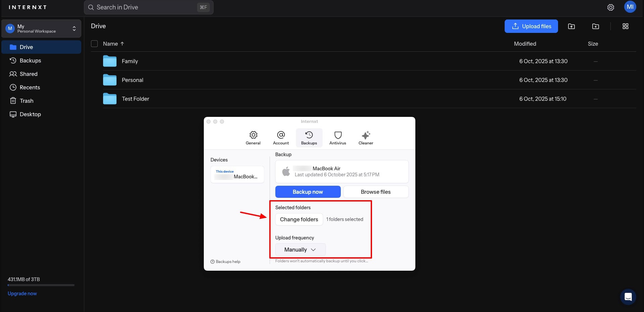Open Shared in the sidebar
Viewport: 644px width, 312px height.
[41, 74]
